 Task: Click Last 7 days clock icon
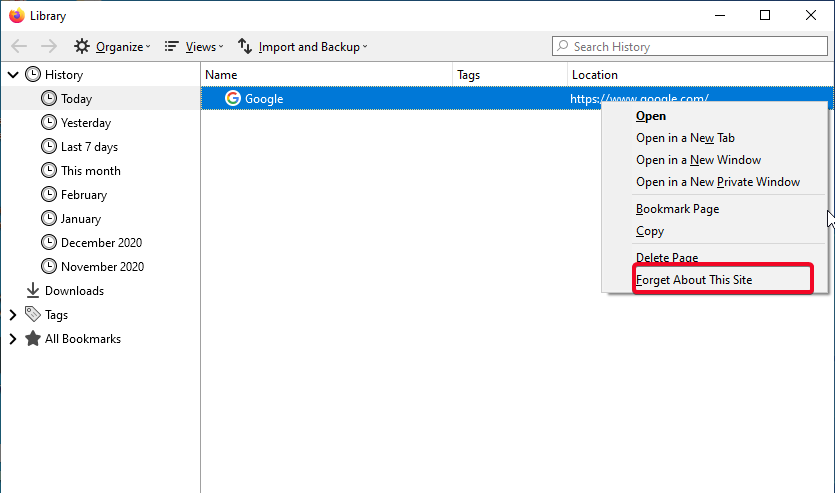tap(48, 146)
